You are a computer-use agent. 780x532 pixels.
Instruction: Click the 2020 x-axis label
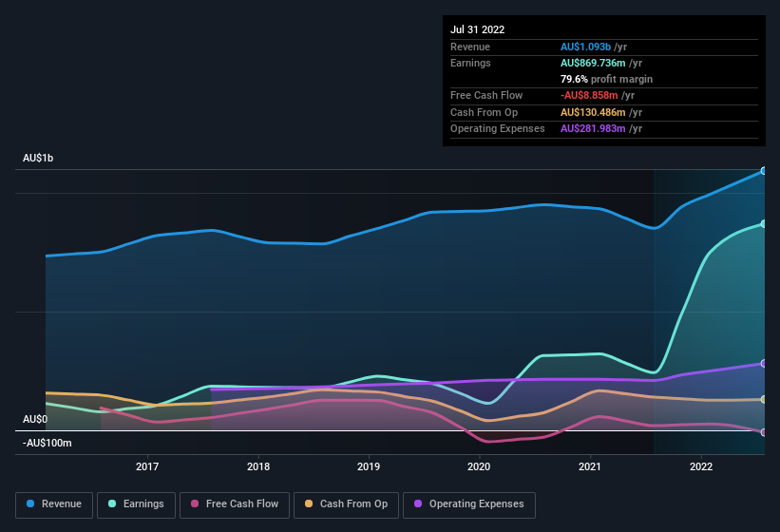[x=479, y=466]
